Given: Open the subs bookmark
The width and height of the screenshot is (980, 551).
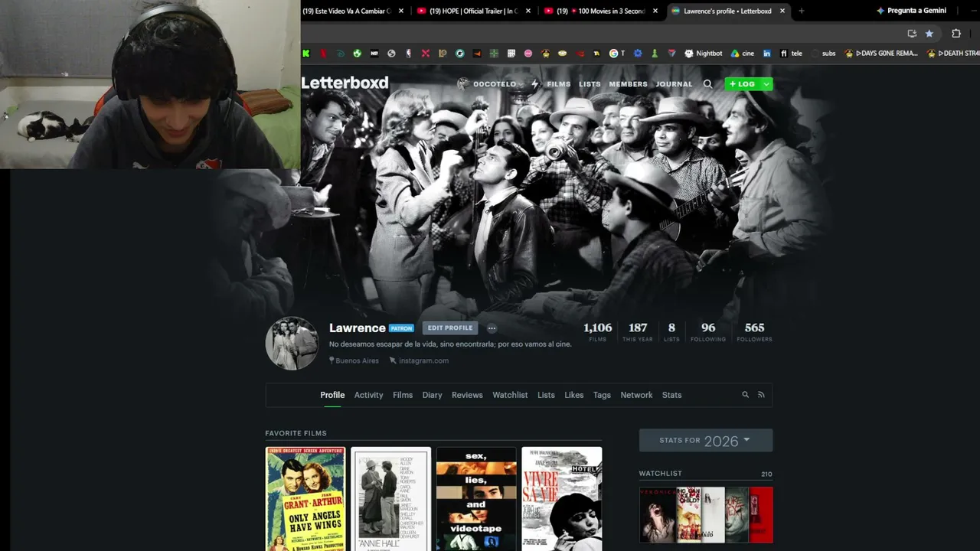Looking at the screenshot, I should 823,54.
